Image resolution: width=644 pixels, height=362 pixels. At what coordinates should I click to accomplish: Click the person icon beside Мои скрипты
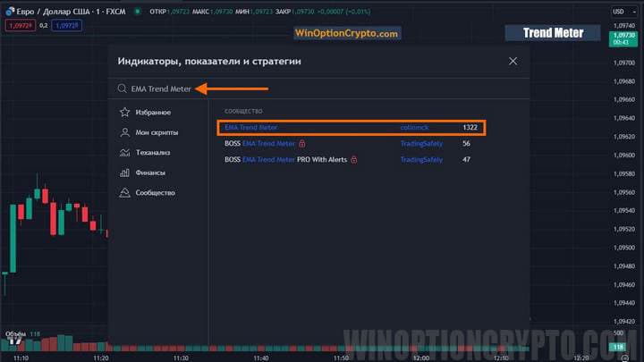[x=125, y=132]
